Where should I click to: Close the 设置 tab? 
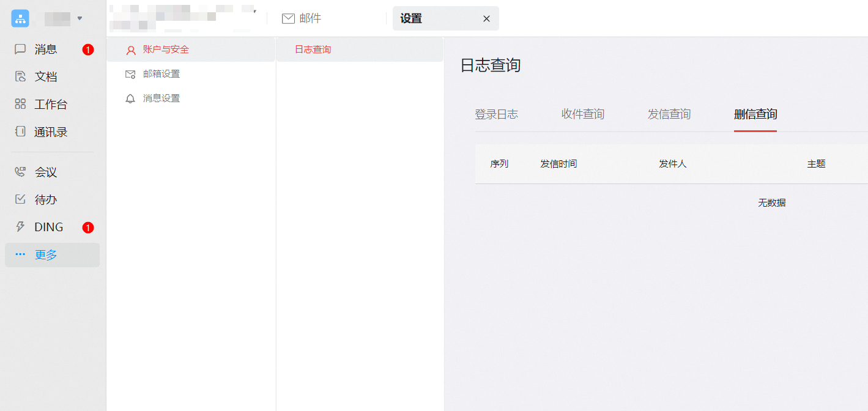486,19
